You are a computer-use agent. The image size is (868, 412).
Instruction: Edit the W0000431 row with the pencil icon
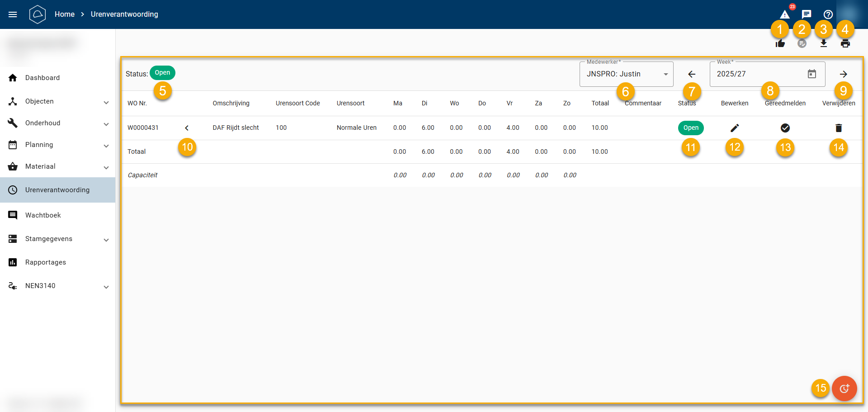(x=735, y=128)
